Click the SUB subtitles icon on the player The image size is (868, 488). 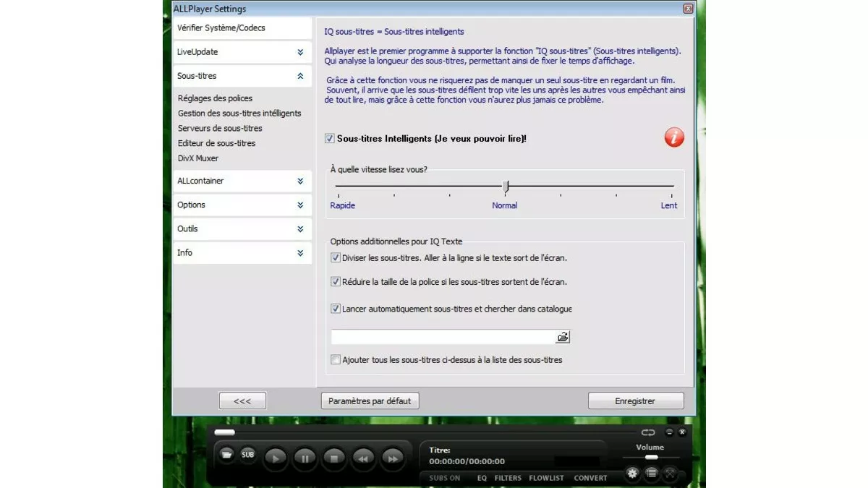pos(247,454)
